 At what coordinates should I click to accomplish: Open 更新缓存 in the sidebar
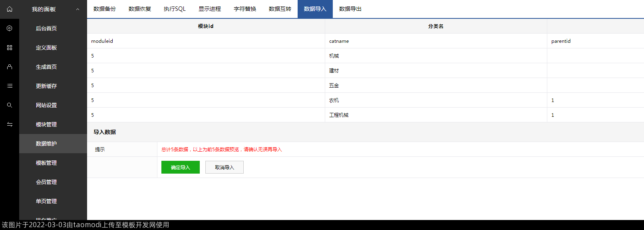click(x=46, y=86)
